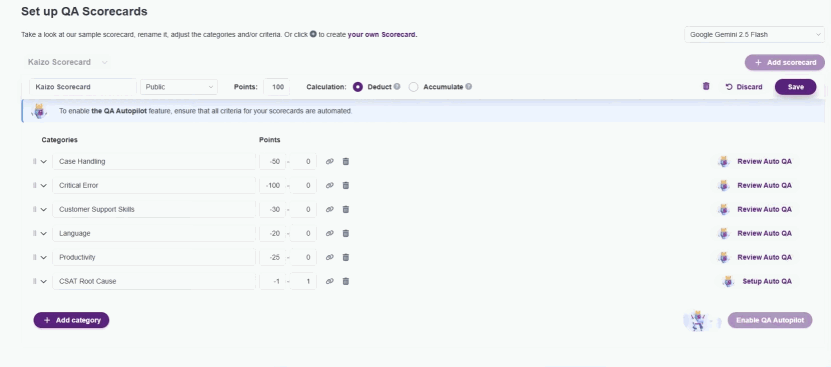This screenshot has width=831, height=367.
Task: Edit the Language category name field
Action: 154,233
